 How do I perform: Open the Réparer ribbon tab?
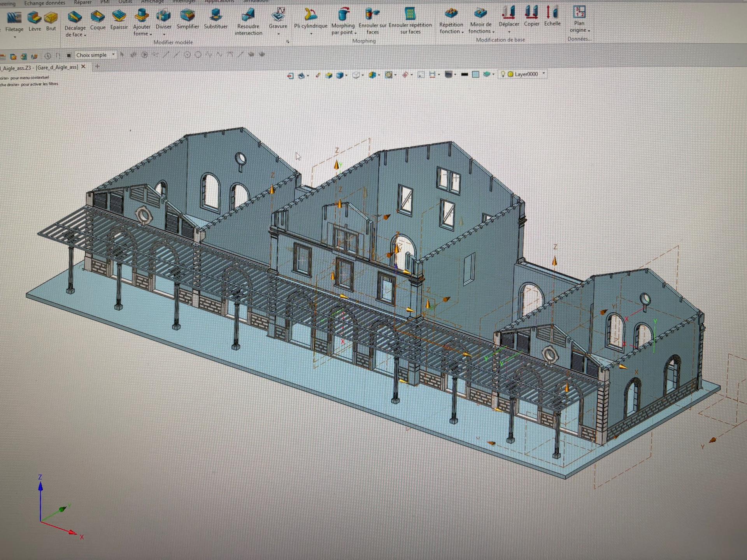[x=82, y=2]
